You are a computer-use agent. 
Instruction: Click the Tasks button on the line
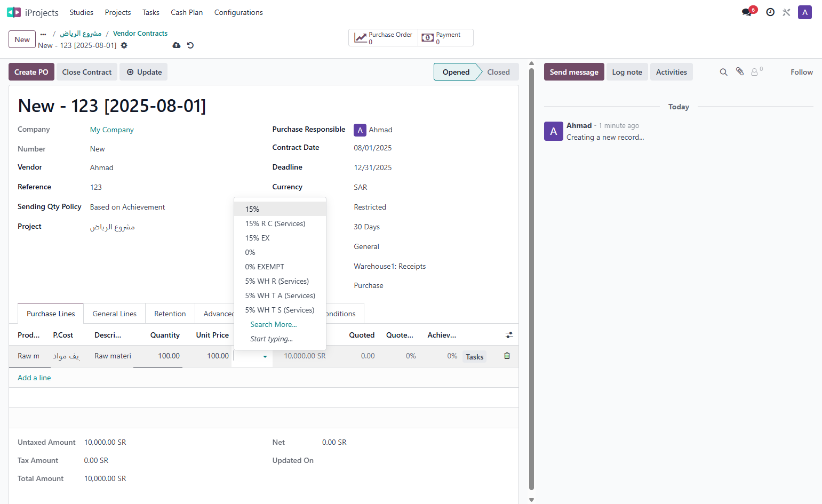point(474,357)
